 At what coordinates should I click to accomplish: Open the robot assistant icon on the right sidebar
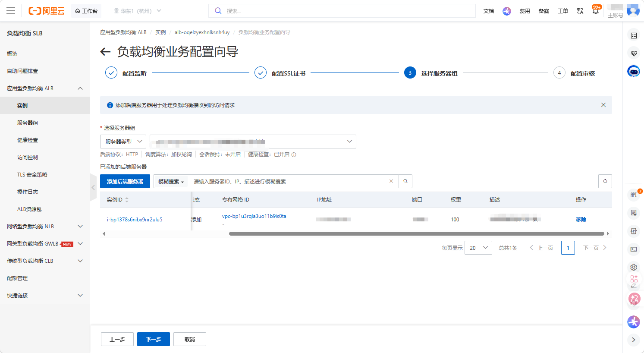[634, 72]
